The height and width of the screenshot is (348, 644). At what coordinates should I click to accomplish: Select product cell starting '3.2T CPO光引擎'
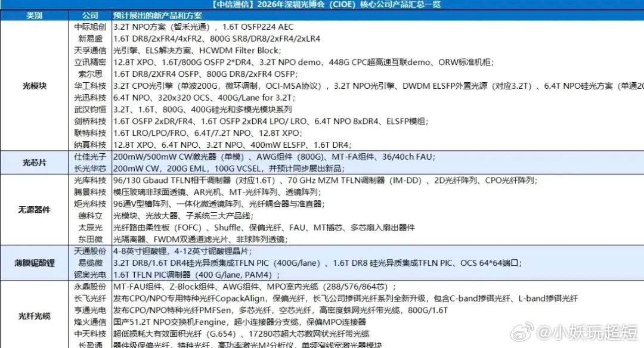(x=378, y=86)
